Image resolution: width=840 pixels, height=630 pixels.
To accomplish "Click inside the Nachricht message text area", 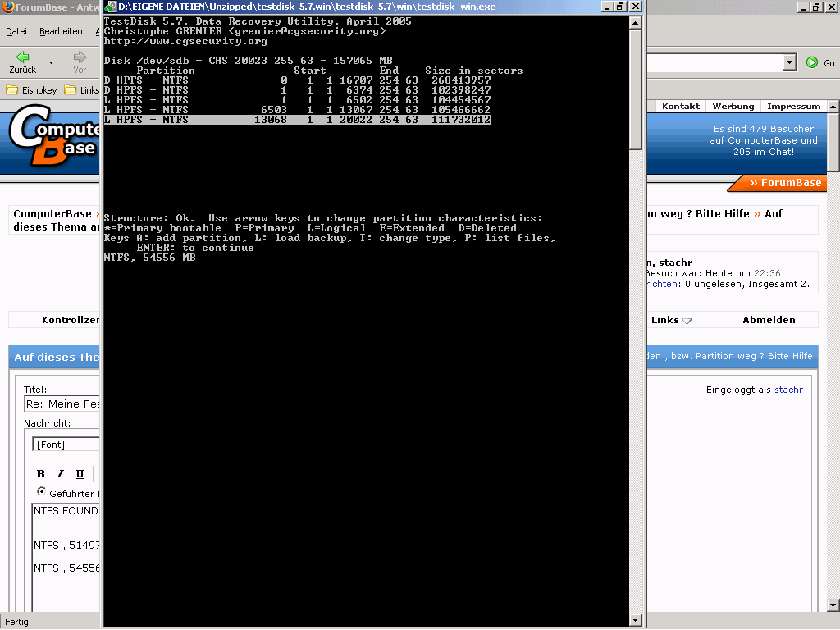I will [x=66, y=557].
